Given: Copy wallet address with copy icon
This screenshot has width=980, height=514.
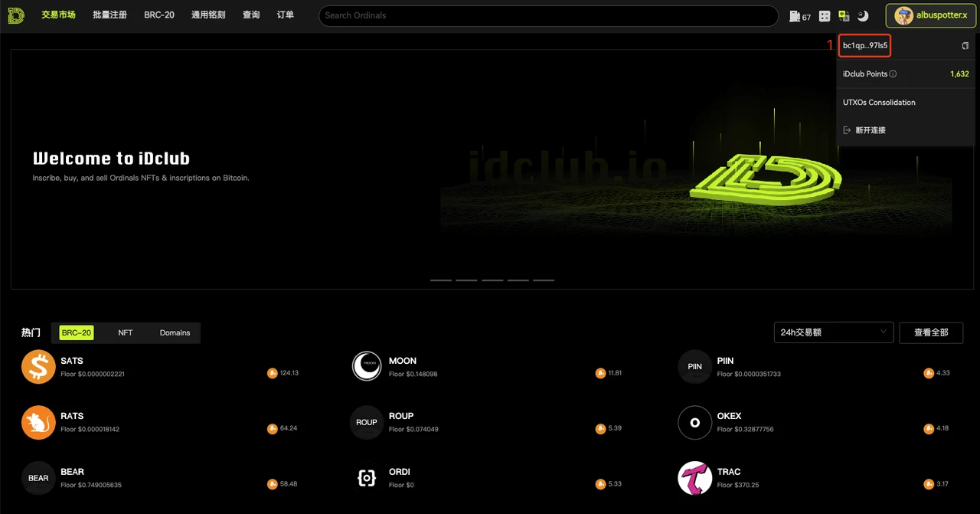Looking at the screenshot, I should coord(965,46).
